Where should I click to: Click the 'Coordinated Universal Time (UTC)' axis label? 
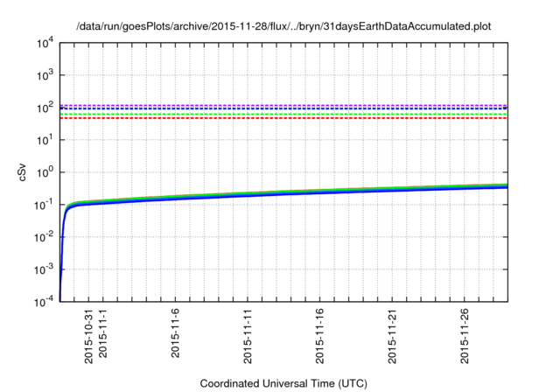(x=283, y=384)
